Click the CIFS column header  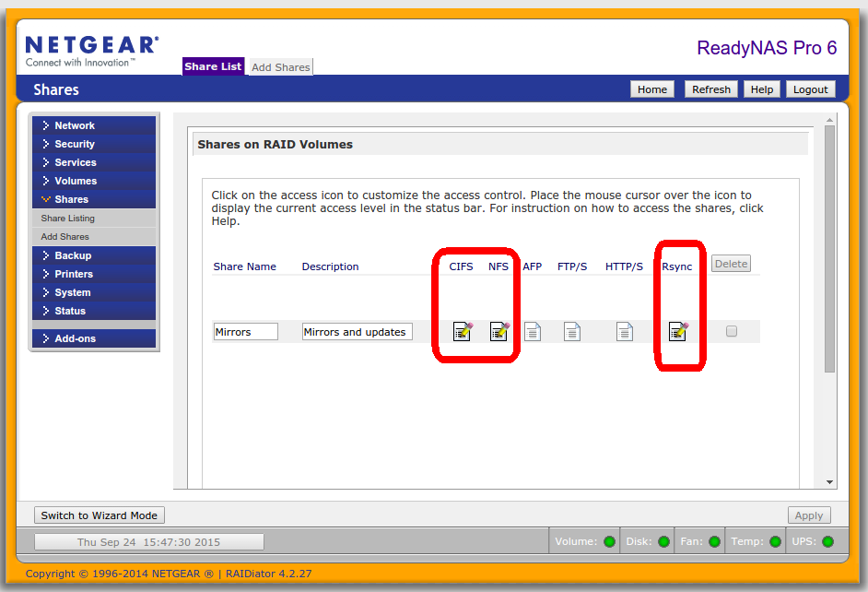click(461, 266)
